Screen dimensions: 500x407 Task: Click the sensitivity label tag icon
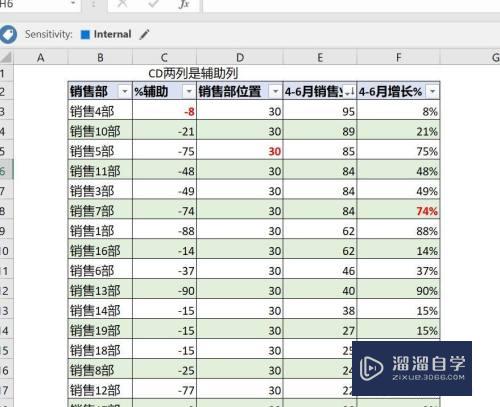click(x=8, y=34)
